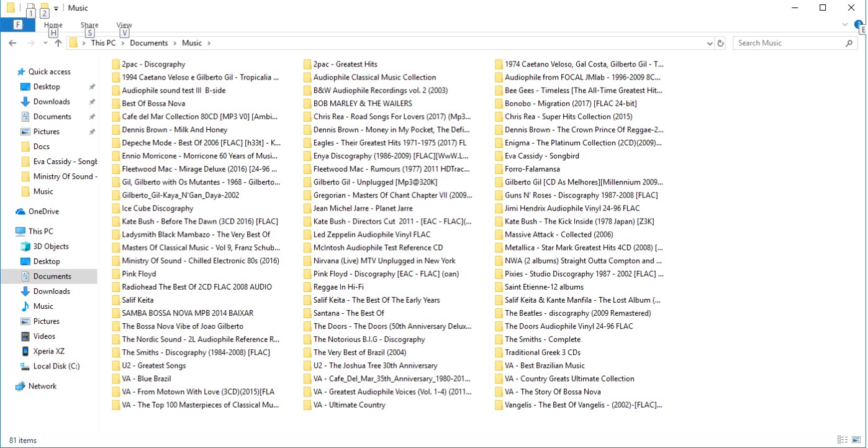Select Jean Michel Jarre - Planet Jarre
This screenshot has height=448, width=868.
[363, 208]
